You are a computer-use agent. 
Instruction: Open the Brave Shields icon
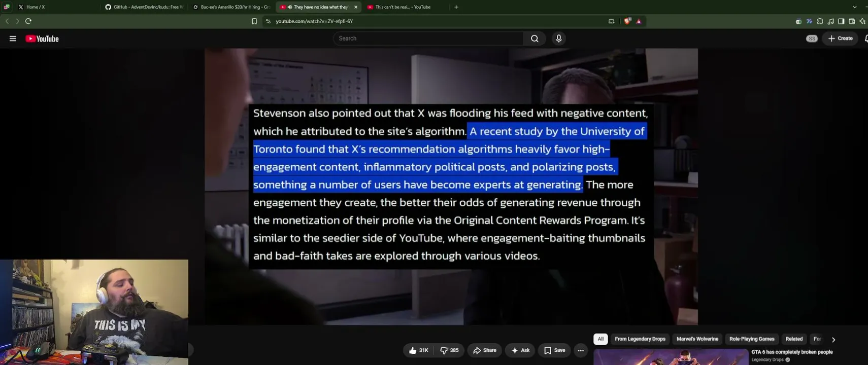click(628, 21)
